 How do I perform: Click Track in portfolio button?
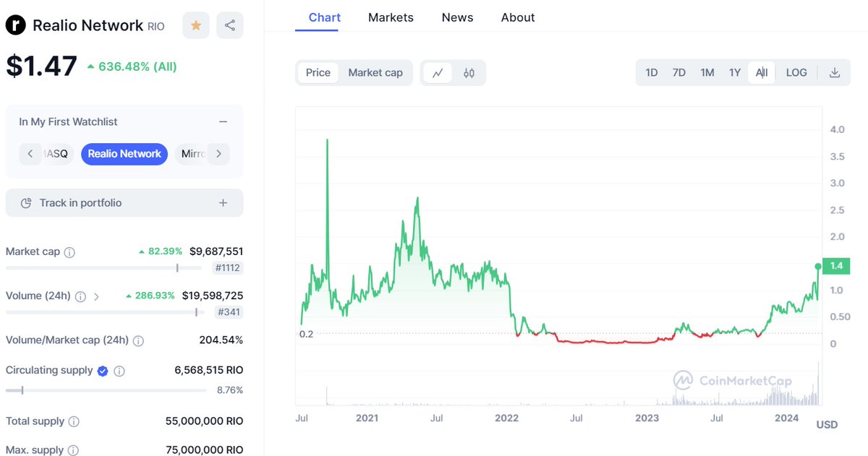click(124, 203)
